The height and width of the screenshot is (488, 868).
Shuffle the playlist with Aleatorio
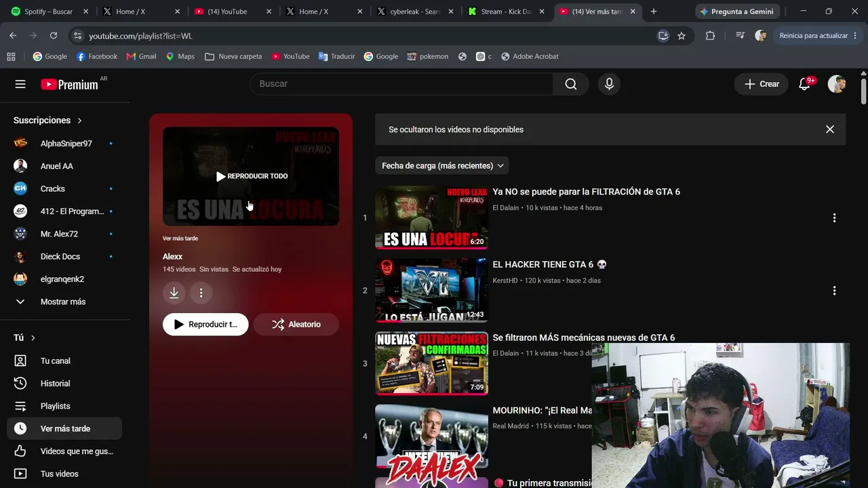pyautogui.click(x=296, y=325)
